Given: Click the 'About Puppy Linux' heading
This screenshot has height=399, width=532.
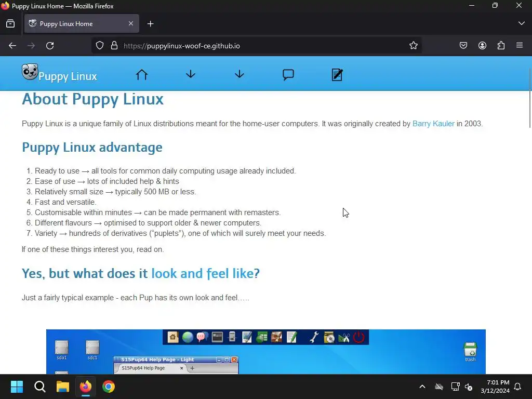Looking at the screenshot, I should pyautogui.click(x=92, y=99).
